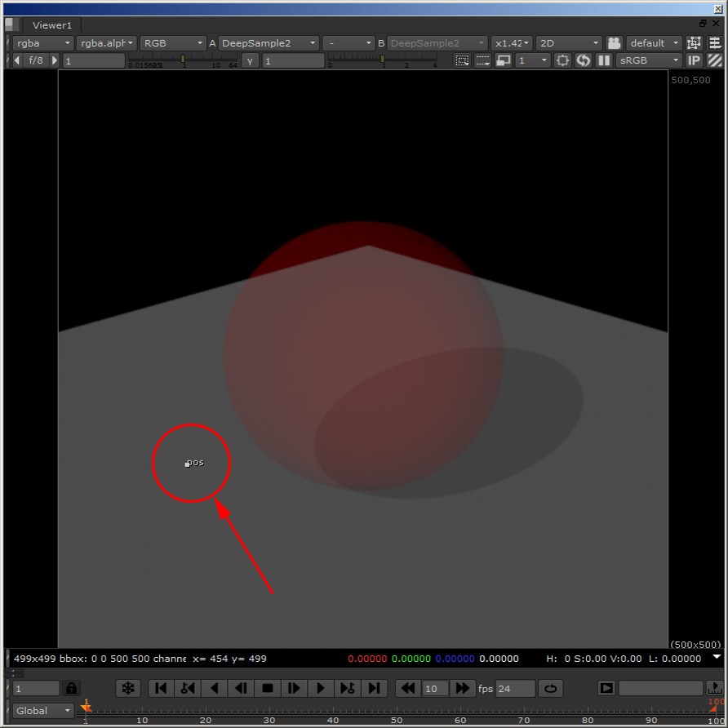Click the play forward button
Viewport: 728px width, 728px height.
coord(321,688)
